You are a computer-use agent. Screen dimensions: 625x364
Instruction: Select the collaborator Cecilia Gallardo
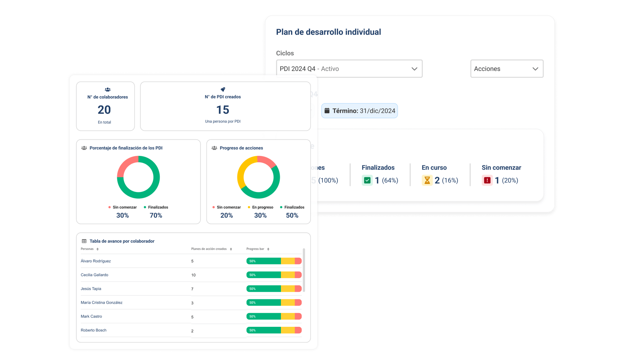[x=94, y=275]
